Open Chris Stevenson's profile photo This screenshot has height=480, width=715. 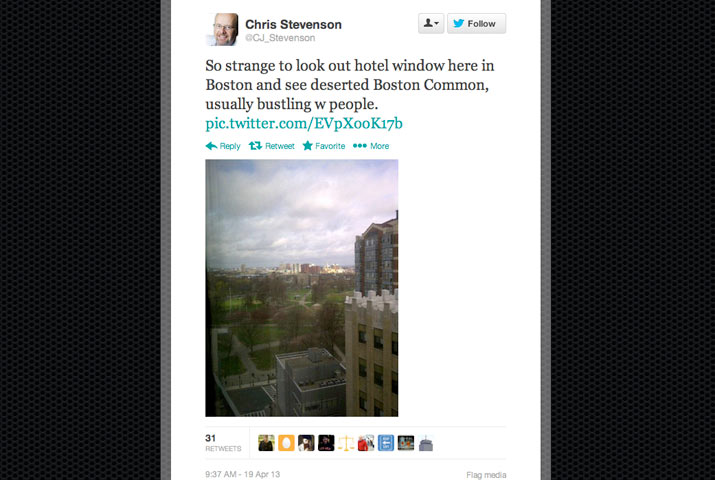(222, 30)
